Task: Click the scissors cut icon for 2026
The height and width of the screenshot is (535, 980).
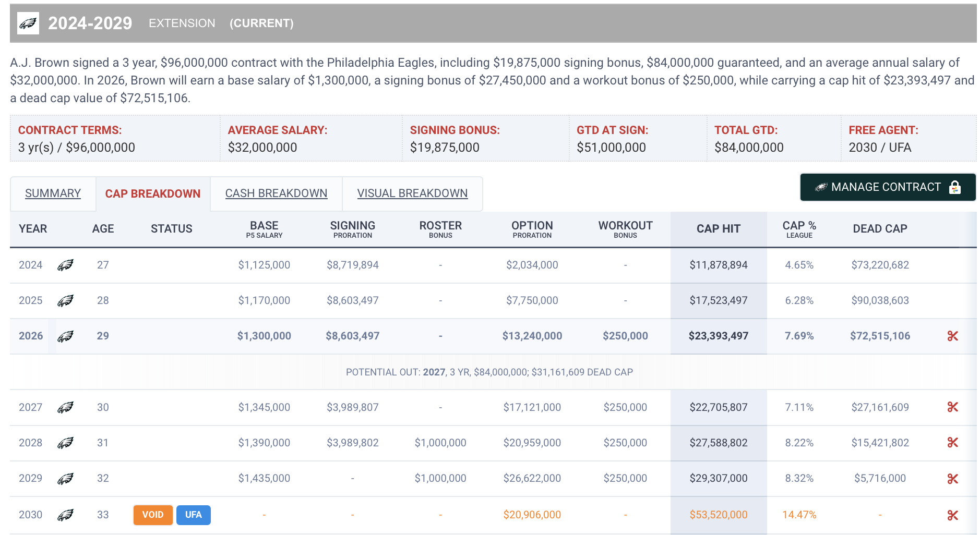Action: pos(952,336)
